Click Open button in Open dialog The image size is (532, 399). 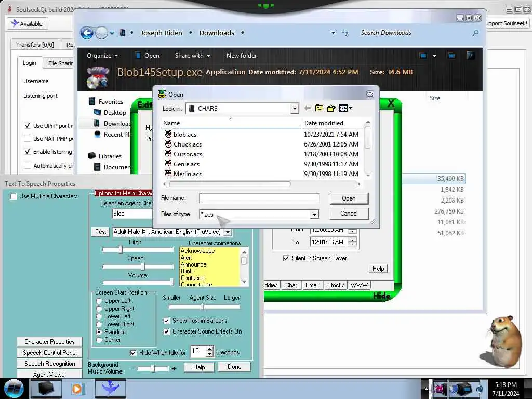coord(349,198)
